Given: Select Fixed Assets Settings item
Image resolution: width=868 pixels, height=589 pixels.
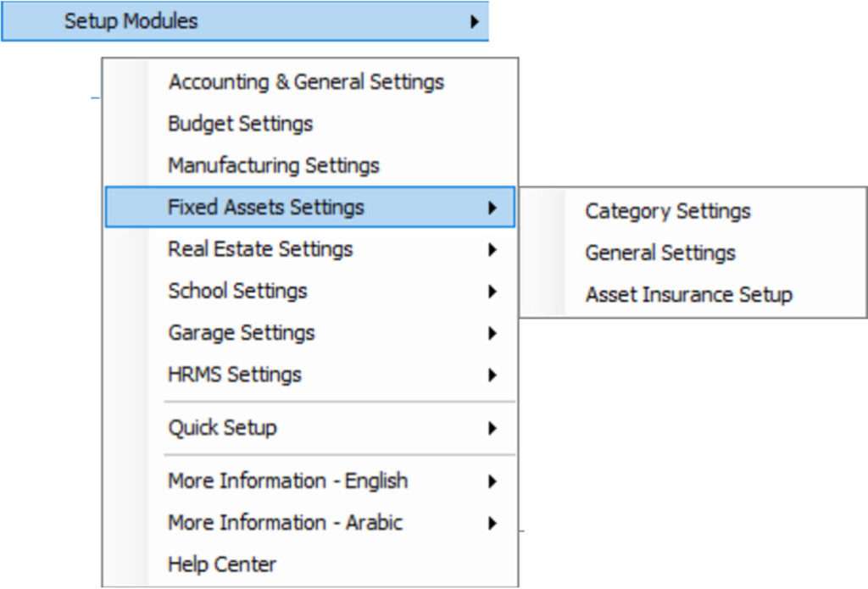Looking at the screenshot, I should 310,207.
